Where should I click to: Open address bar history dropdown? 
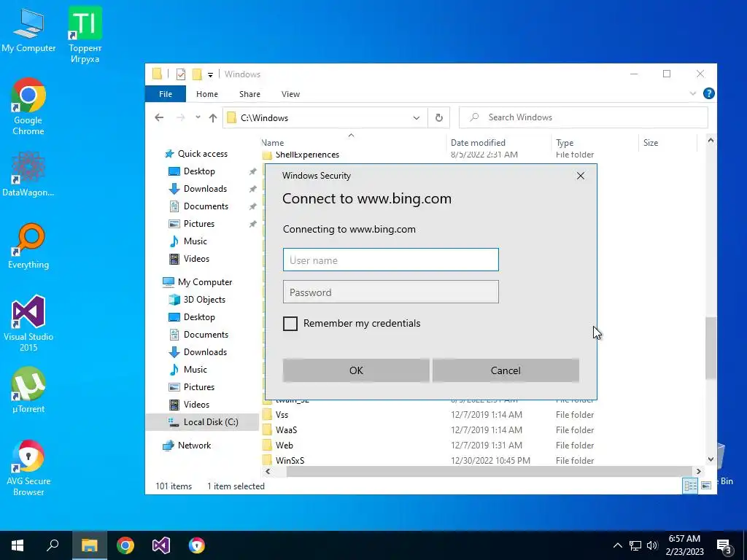[416, 117]
